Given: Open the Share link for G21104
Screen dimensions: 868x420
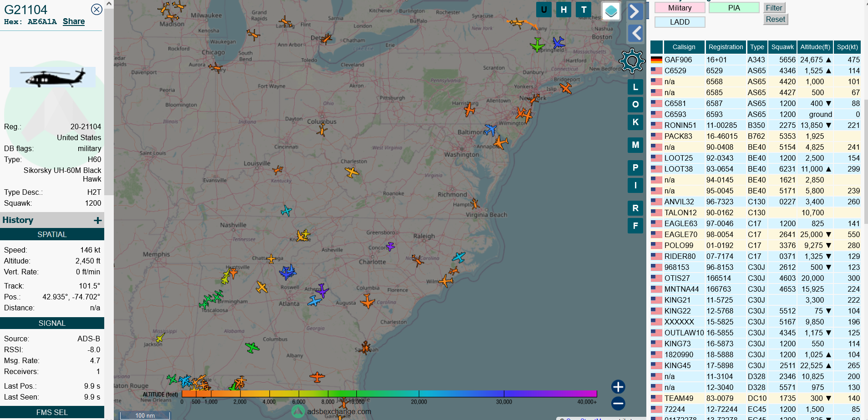Looking at the screenshot, I should pyautogui.click(x=74, y=21).
